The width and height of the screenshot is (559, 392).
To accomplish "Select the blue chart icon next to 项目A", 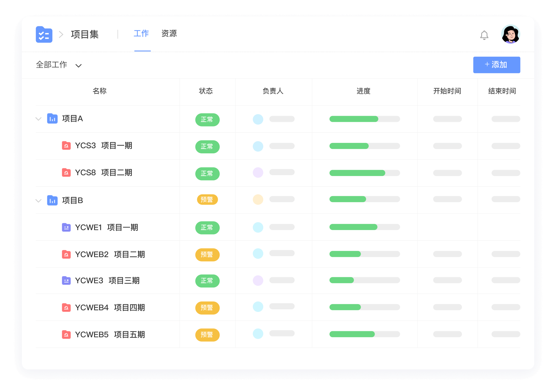I will 52,119.
